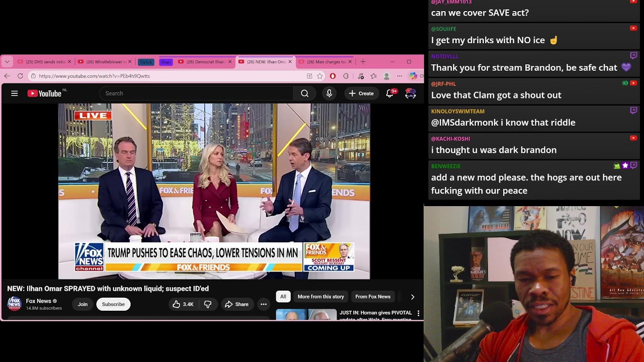Click chat message 'i thought u was dark brandon'
The width and height of the screenshot is (644, 362).
point(494,150)
